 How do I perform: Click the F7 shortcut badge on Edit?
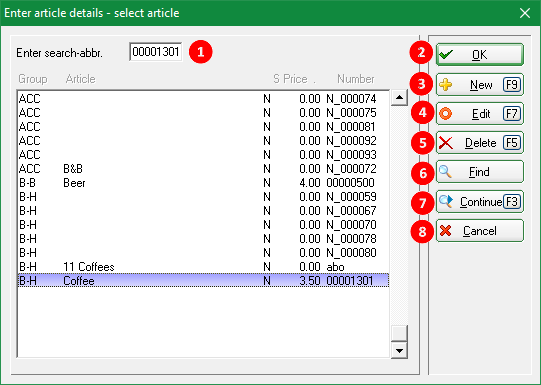click(511, 113)
